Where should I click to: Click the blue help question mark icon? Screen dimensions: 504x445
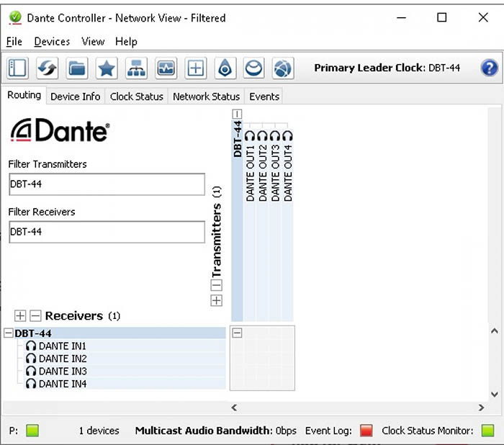[490, 68]
